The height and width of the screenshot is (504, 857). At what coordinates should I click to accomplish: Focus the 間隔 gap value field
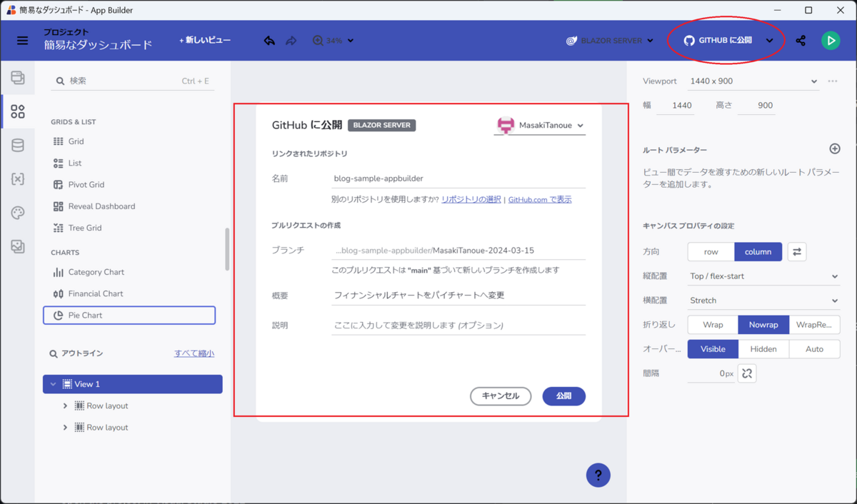click(x=711, y=373)
